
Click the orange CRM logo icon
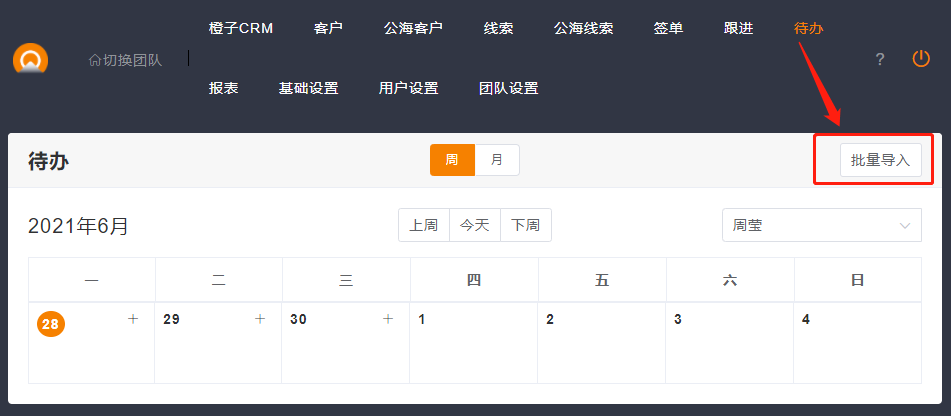30,60
